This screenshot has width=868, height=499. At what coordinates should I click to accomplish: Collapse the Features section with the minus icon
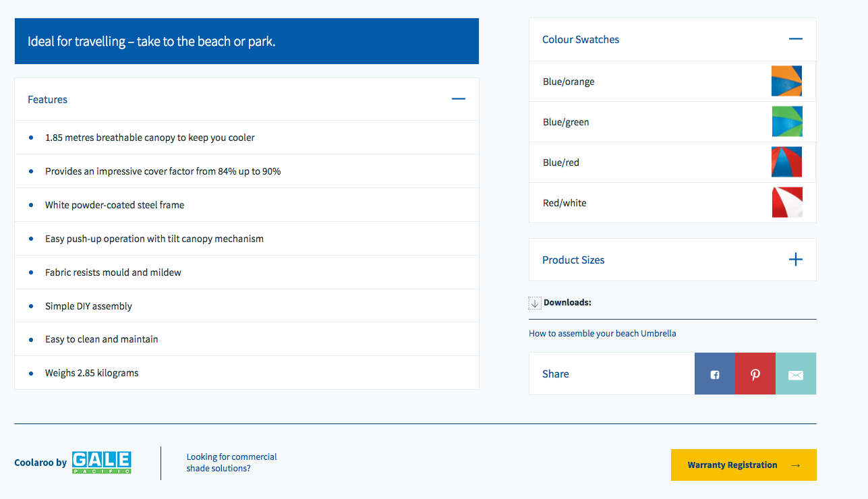[459, 99]
